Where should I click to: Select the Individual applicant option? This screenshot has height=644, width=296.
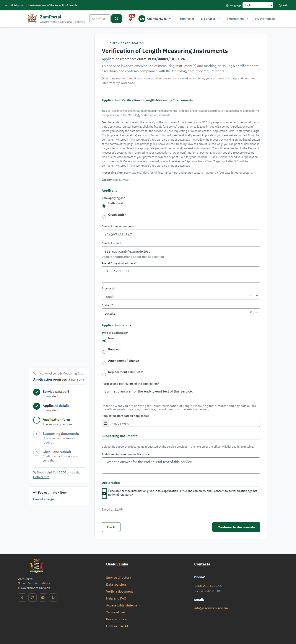(104, 206)
